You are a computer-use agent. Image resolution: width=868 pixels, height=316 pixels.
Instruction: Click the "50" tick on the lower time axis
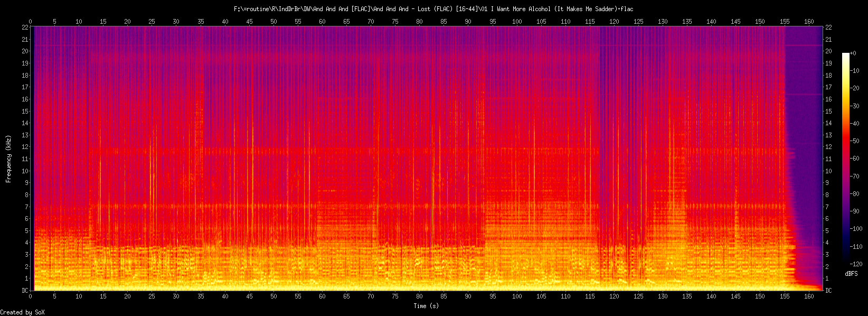[273, 296]
